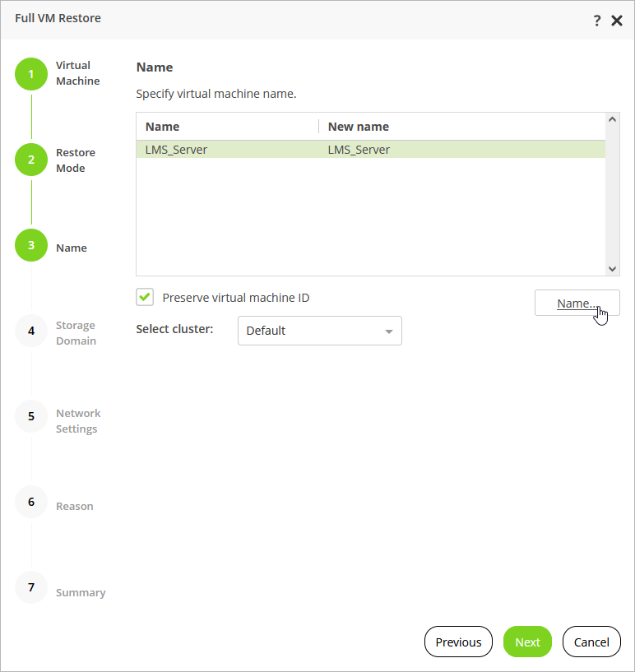635x672 pixels.
Task: Cancel the restore wizard
Action: coord(591,642)
